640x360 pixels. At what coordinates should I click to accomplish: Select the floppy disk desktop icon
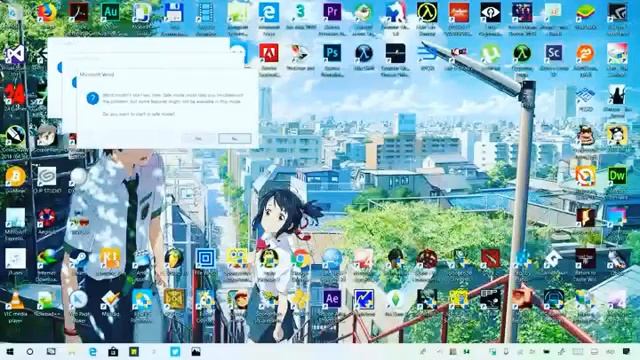174,12
